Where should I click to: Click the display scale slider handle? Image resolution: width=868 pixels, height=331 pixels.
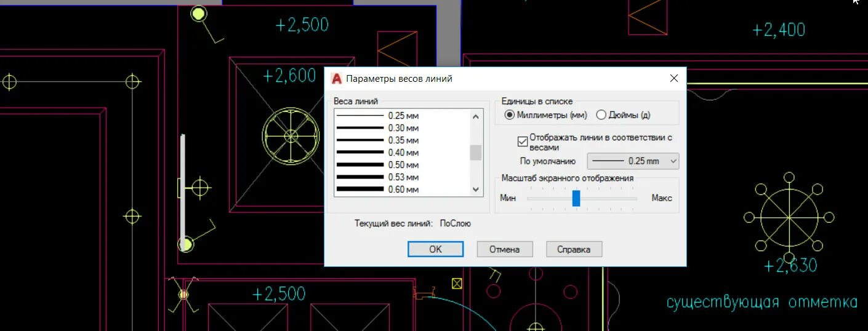tap(576, 198)
